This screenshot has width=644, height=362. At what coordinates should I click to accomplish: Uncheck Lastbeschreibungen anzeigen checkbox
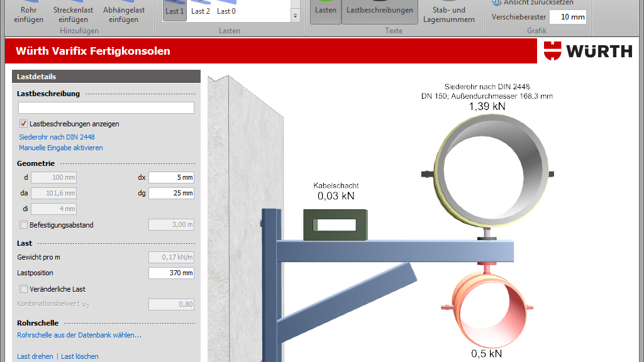click(x=23, y=124)
